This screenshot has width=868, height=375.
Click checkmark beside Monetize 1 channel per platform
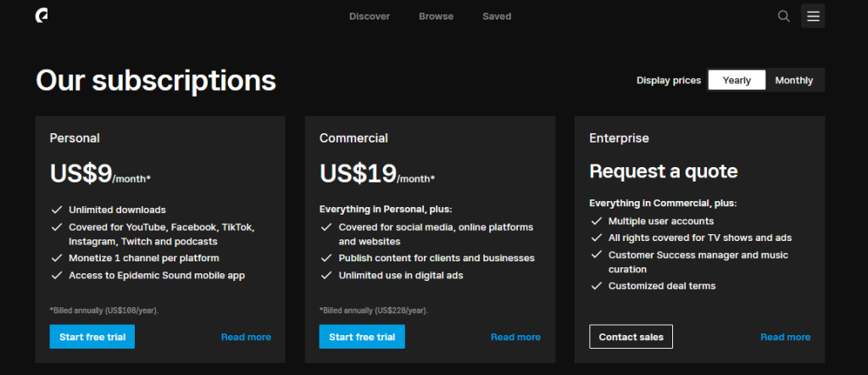tap(56, 258)
